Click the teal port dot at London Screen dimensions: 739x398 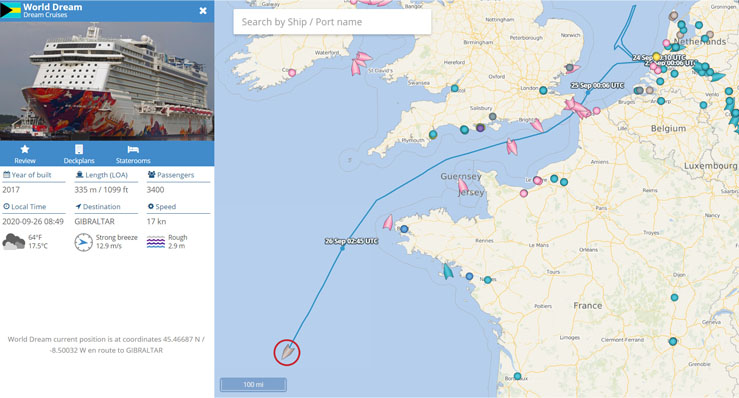coord(543,90)
